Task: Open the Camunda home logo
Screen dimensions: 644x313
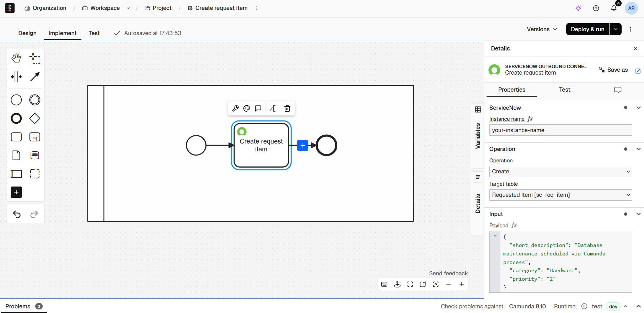Action: point(10,8)
